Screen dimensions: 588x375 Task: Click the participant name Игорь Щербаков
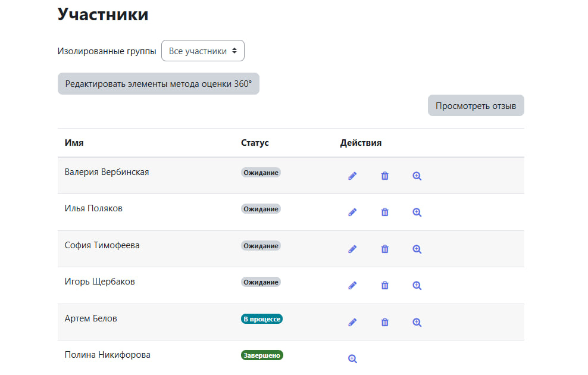tap(99, 282)
